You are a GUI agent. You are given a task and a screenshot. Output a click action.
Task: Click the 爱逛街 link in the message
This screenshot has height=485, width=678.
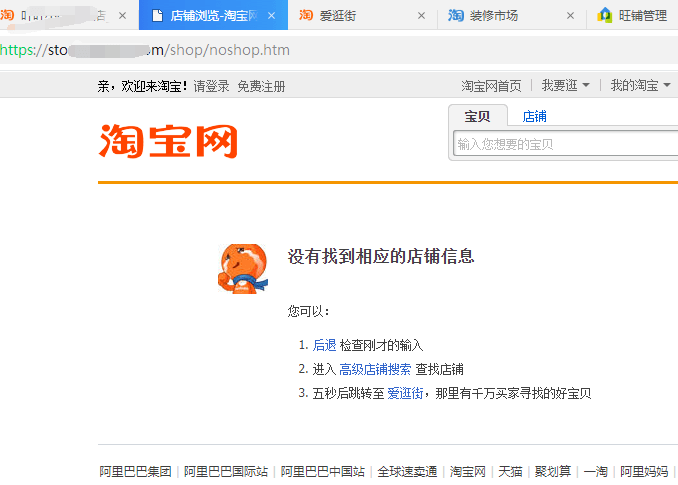405,393
